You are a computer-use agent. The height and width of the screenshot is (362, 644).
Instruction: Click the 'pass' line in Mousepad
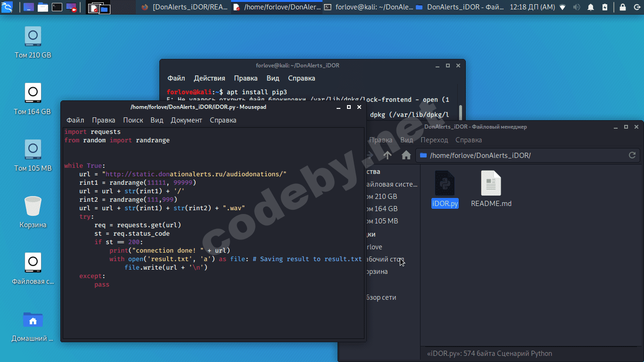[x=102, y=285]
